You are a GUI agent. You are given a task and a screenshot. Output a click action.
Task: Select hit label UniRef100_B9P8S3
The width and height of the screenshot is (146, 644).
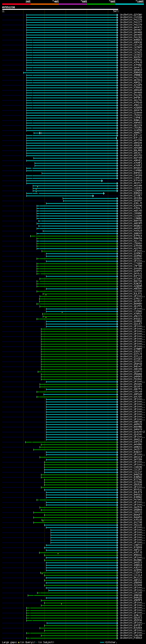tap(131, 173)
